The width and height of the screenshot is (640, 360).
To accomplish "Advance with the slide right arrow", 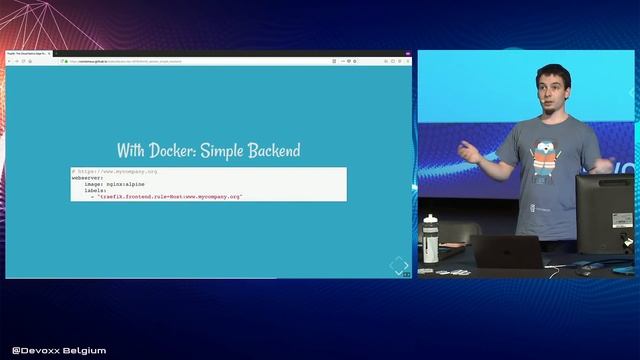I will click(406, 265).
